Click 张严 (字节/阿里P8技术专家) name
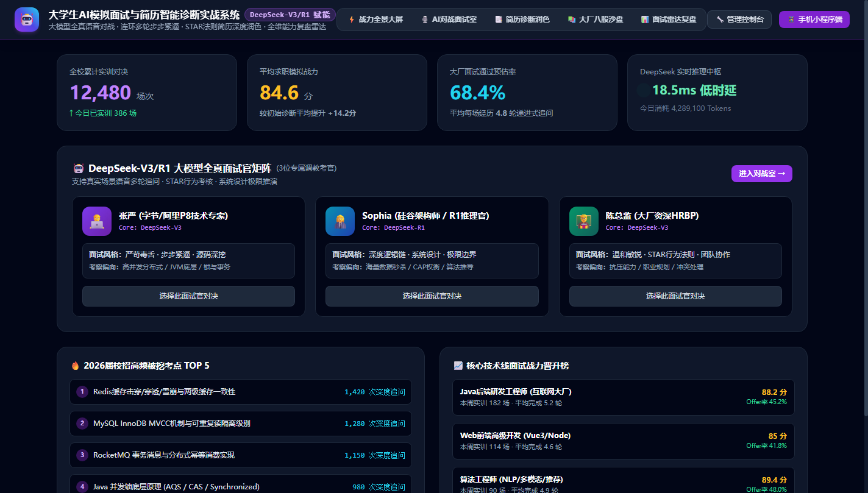The image size is (868, 493). tap(174, 216)
